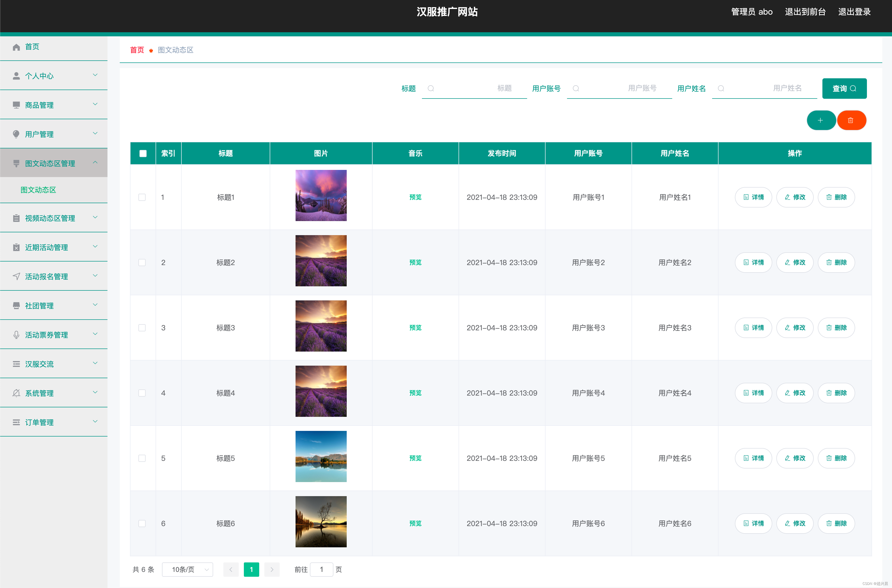This screenshot has width=892, height=588.
Task: Check the checkbox for row 标题1
Action: point(142,197)
